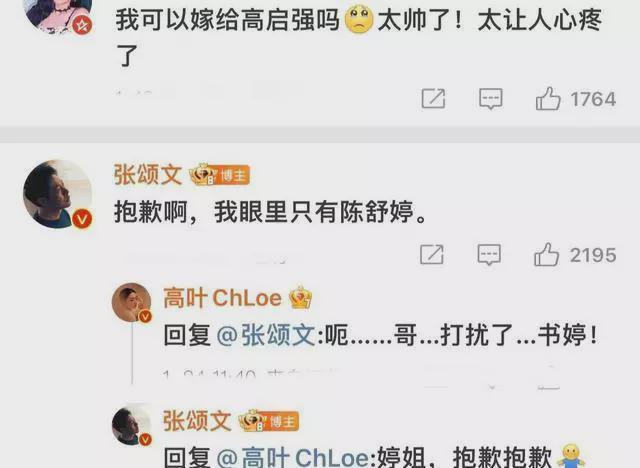Open 高叶 ChLoe's avatar thumbnail
The image size is (640, 468).
click(x=131, y=302)
